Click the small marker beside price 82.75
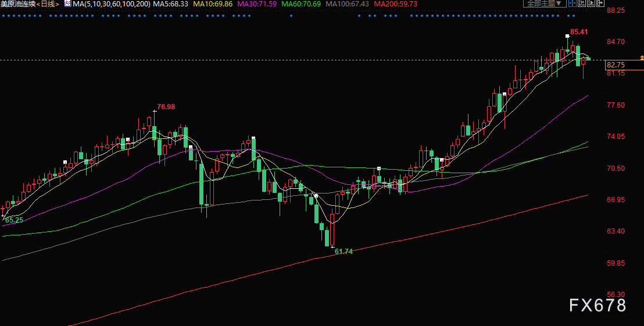The image size is (644, 326). [642, 58]
